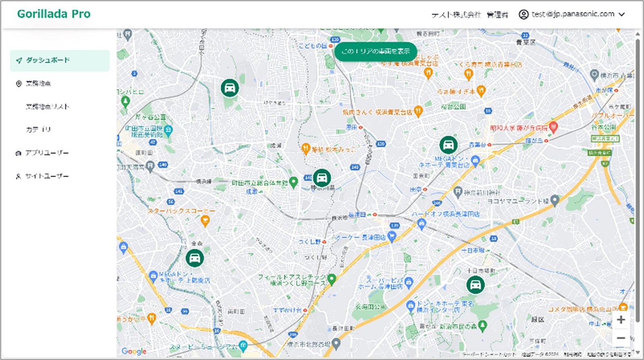Click the MEGAドン・キホーテ 青葉台店 shop pin
Screen dimensions: 644x360
pyautogui.click(x=475, y=161)
